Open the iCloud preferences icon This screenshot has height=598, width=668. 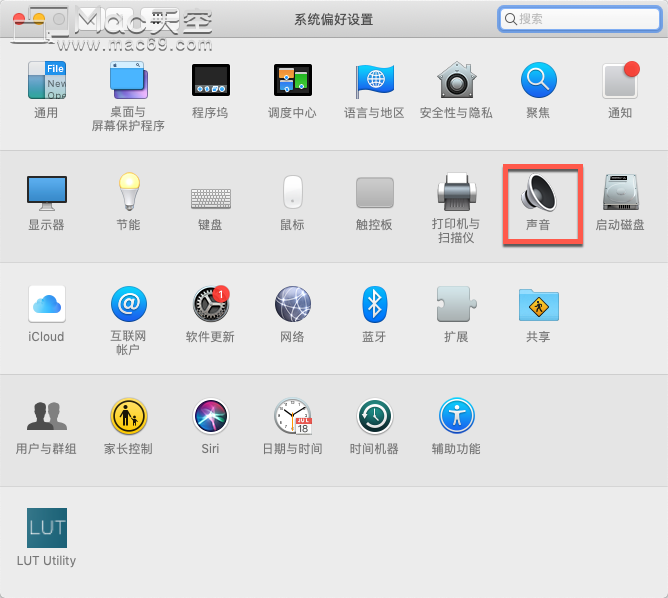point(46,304)
